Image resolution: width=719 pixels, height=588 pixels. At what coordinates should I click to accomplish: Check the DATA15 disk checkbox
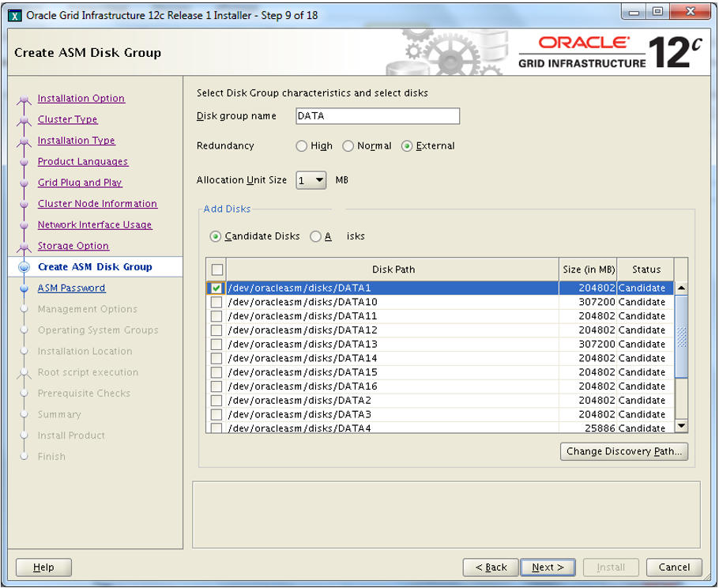click(216, 372)
